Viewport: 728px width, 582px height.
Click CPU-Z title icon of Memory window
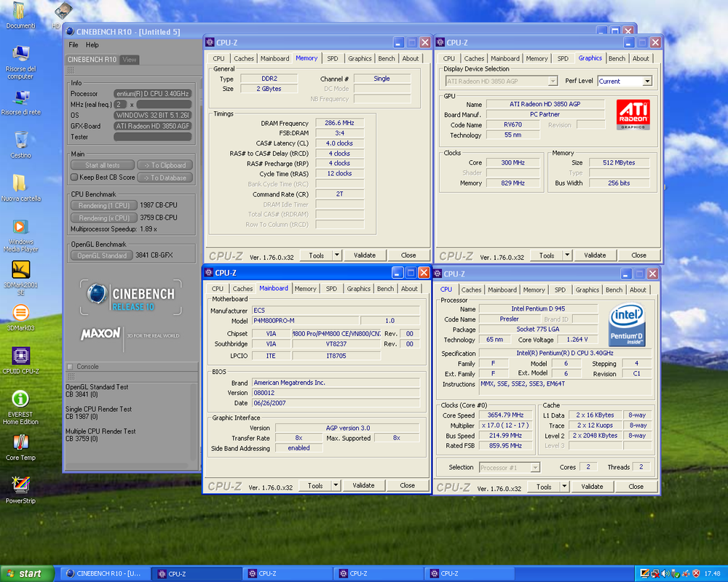pos(210,42)
